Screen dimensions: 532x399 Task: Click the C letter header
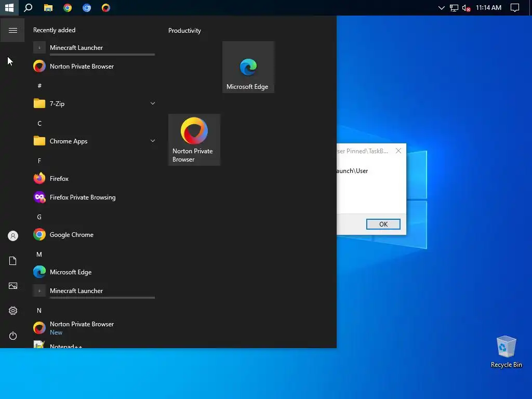pos(39,123)
